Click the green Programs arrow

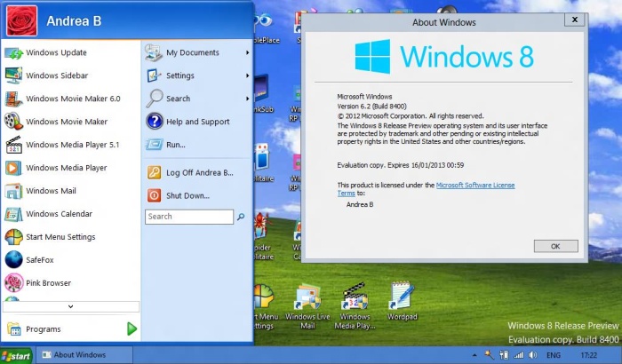132,328
